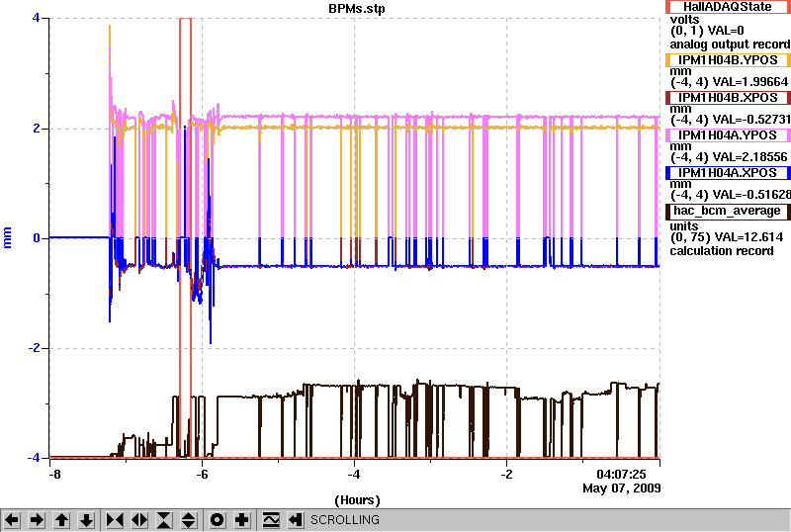Click the 'calculation record' description text
This screenshot has height=532, width=791.
pyautogui.click(x=722, y=251)
